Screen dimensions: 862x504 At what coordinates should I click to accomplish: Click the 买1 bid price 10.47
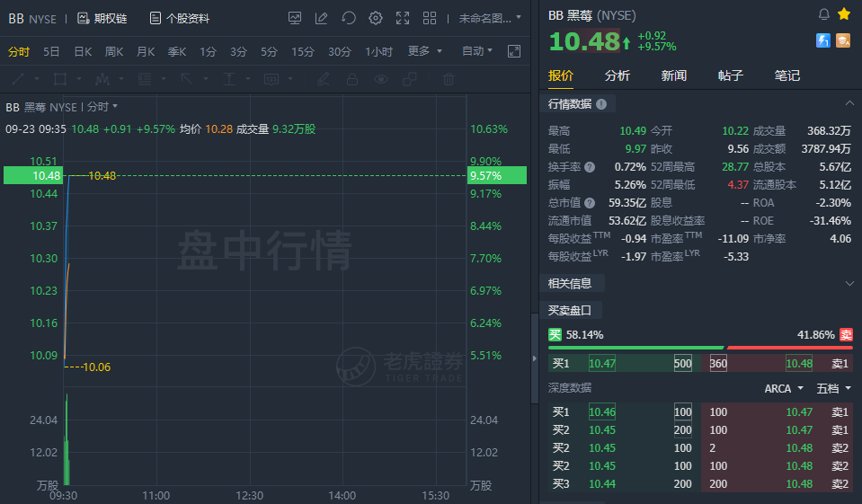602,363
